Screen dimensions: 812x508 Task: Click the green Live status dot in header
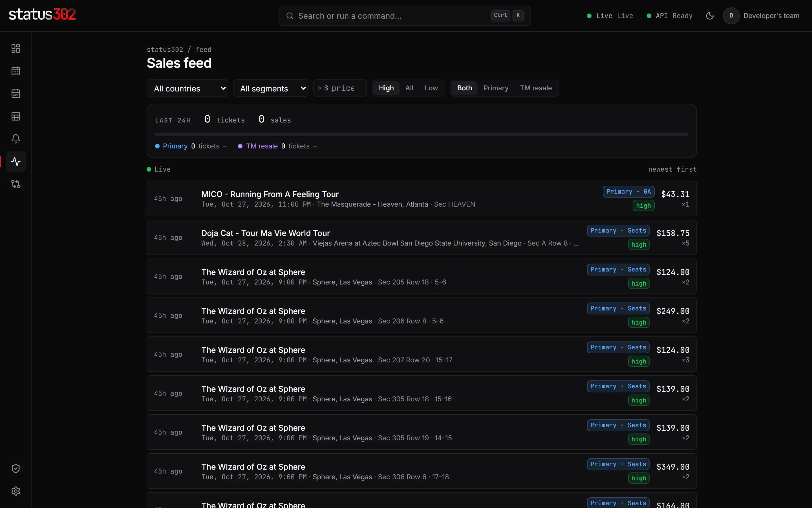[589, 16]
